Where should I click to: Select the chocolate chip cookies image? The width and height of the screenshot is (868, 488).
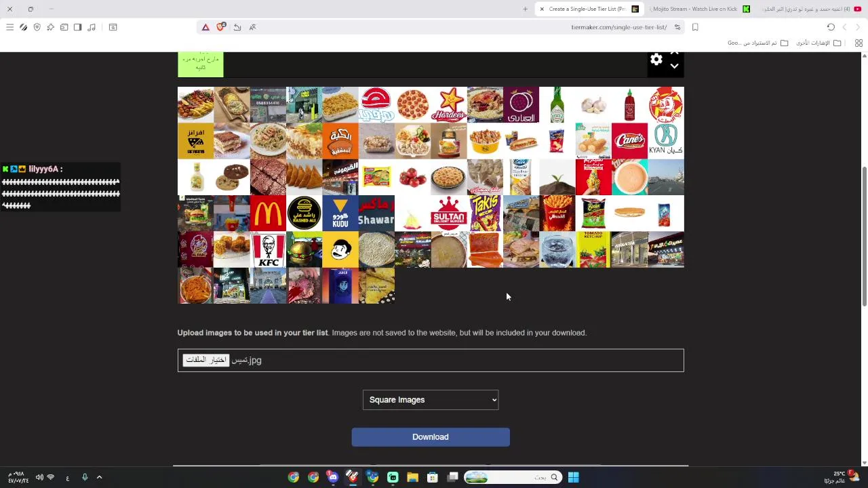[232, 177]
